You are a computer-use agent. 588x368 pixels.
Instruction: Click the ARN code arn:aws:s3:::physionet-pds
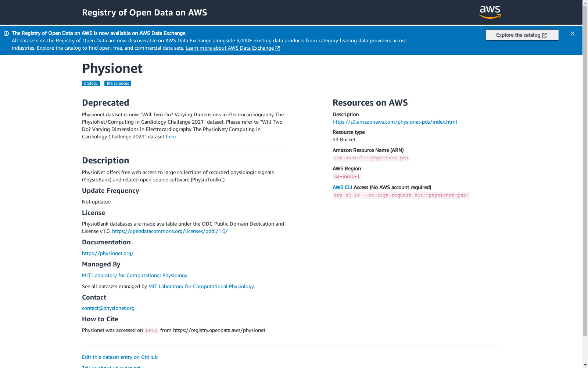(x=371, y=158)
